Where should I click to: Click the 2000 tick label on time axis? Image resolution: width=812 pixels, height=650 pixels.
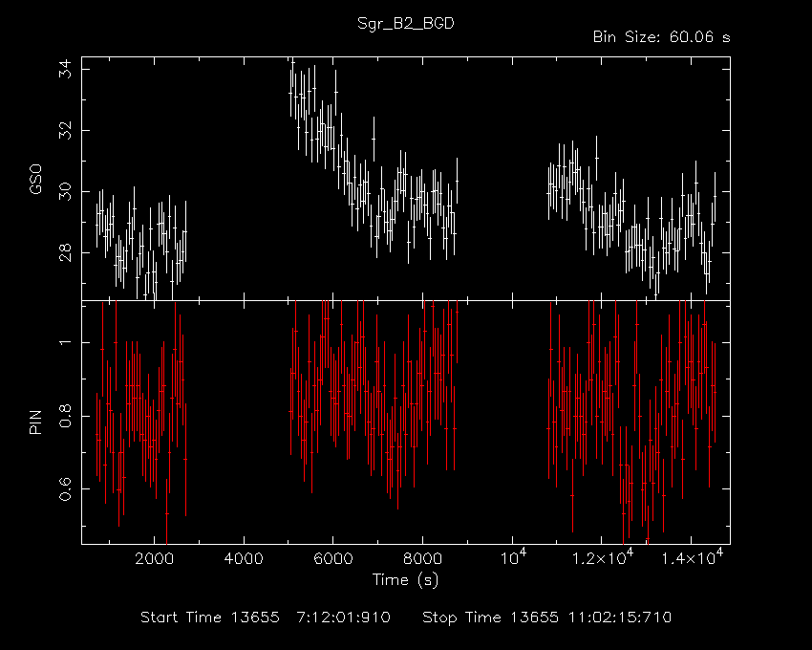pos(154,559)
